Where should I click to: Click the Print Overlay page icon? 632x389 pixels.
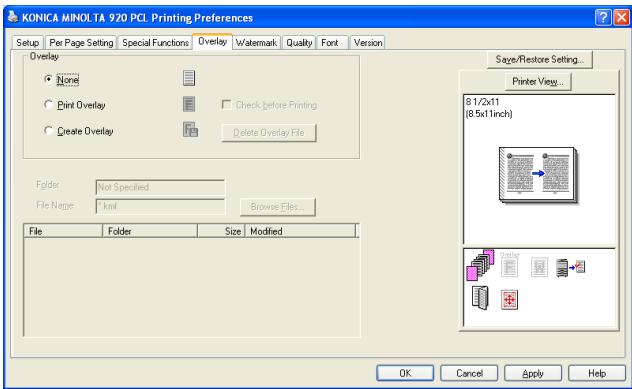(x=189, y=104)
